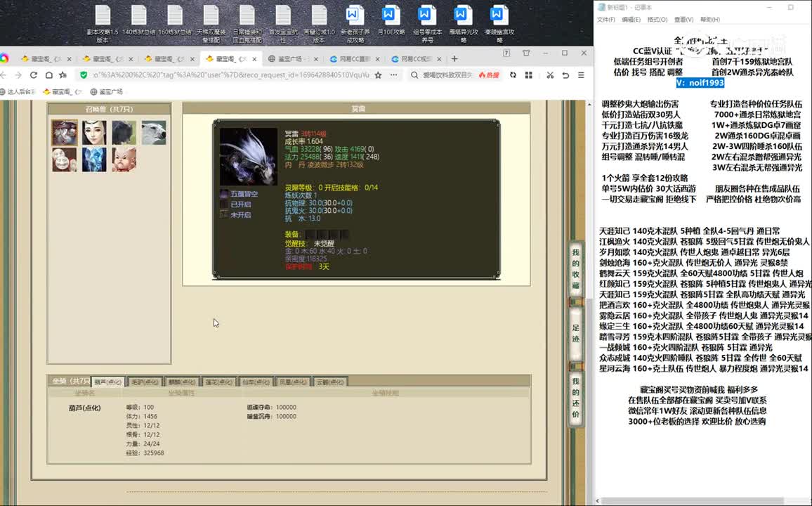
Task: Click the browser URL address field
Action: tap(231, 75)
